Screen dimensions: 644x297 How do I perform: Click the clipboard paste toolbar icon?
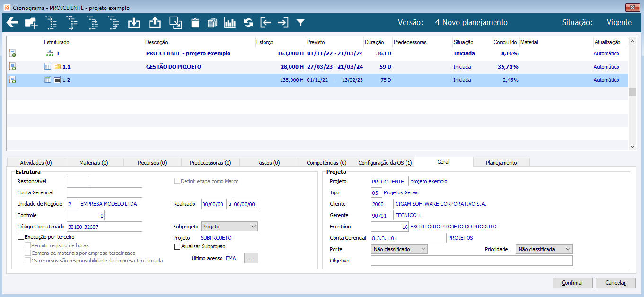[195, 23]
